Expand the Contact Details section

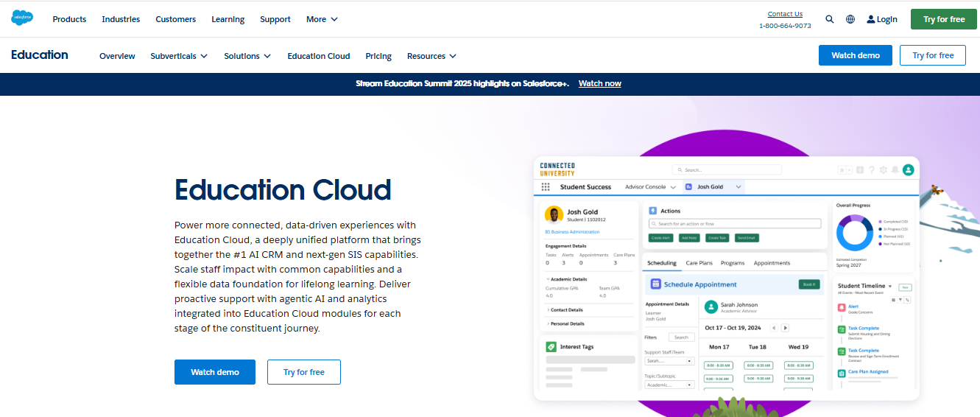[565, 310]
